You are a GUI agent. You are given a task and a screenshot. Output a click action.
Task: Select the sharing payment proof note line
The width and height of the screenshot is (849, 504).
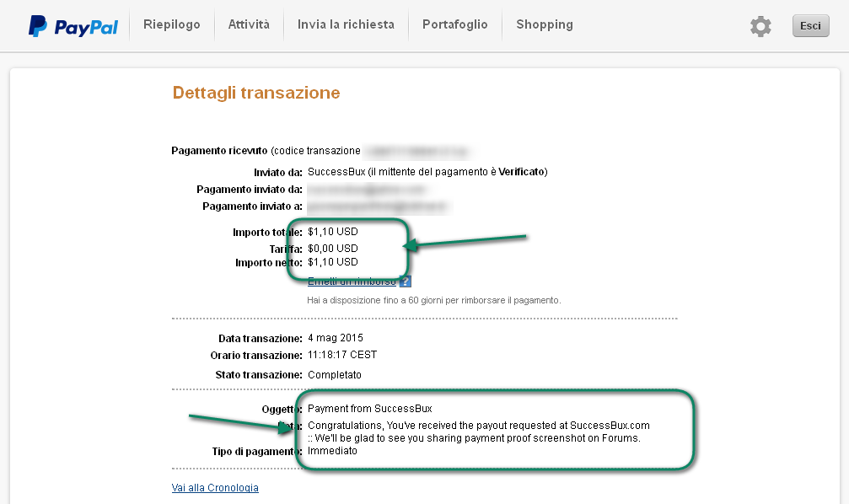point(474,438)
